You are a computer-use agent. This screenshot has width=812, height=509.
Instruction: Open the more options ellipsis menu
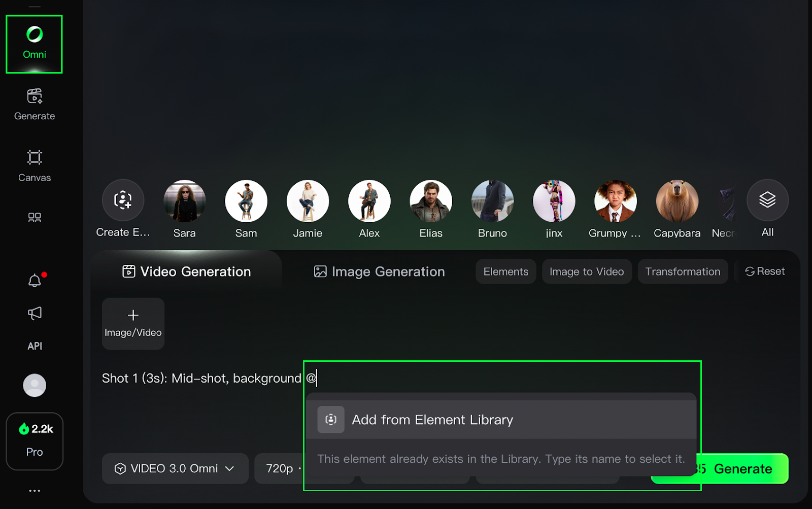35,491
